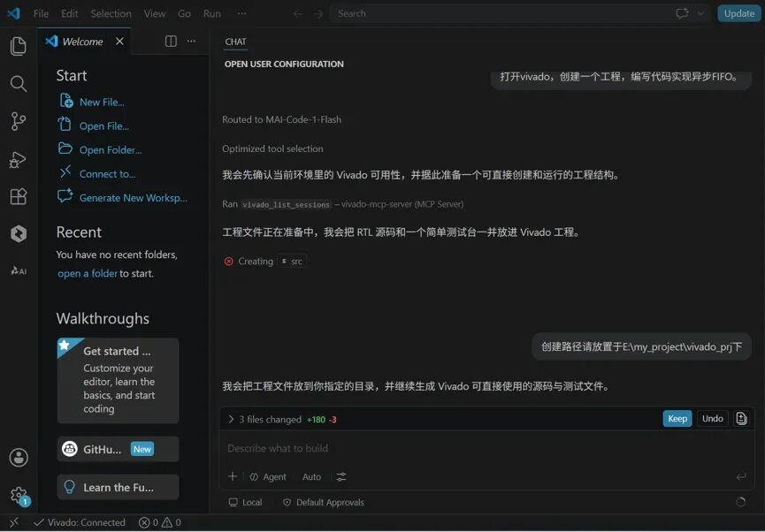The width and height of the screenshot is (765, 532).
Task: Open the Accounts icon in activity bar
Action: (19, 458)
